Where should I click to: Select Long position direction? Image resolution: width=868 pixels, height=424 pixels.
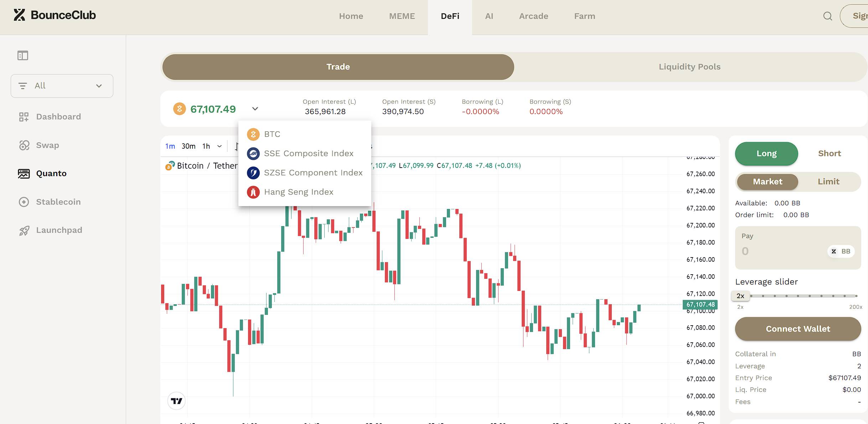766,153
